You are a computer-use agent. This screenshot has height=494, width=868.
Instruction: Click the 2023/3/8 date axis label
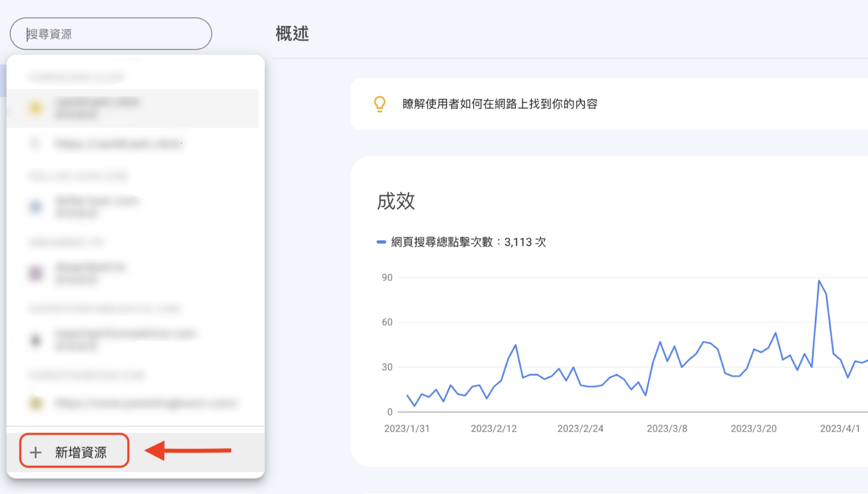pos(667,429)
